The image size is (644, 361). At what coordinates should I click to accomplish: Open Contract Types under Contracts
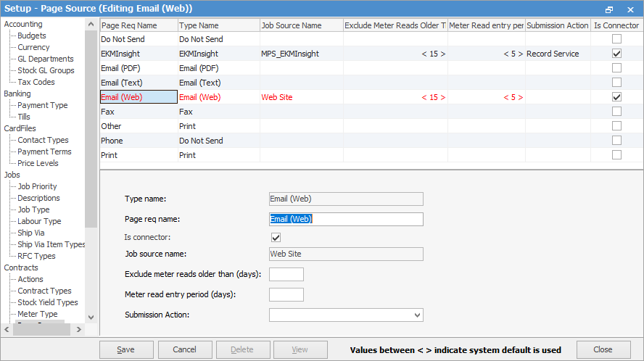44,291
